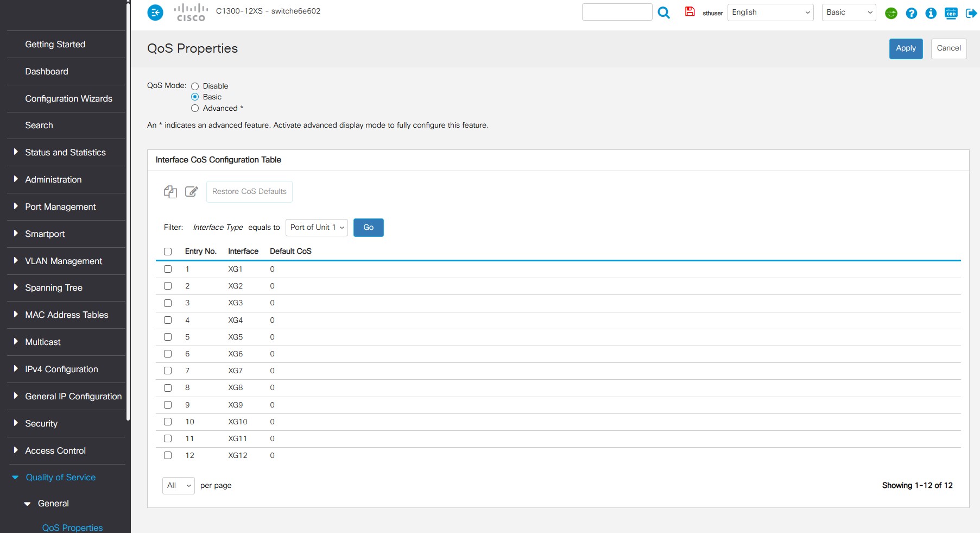Open the per page All dropdown
The width and height of the screenshot is (980, 533).
point(178,486)
